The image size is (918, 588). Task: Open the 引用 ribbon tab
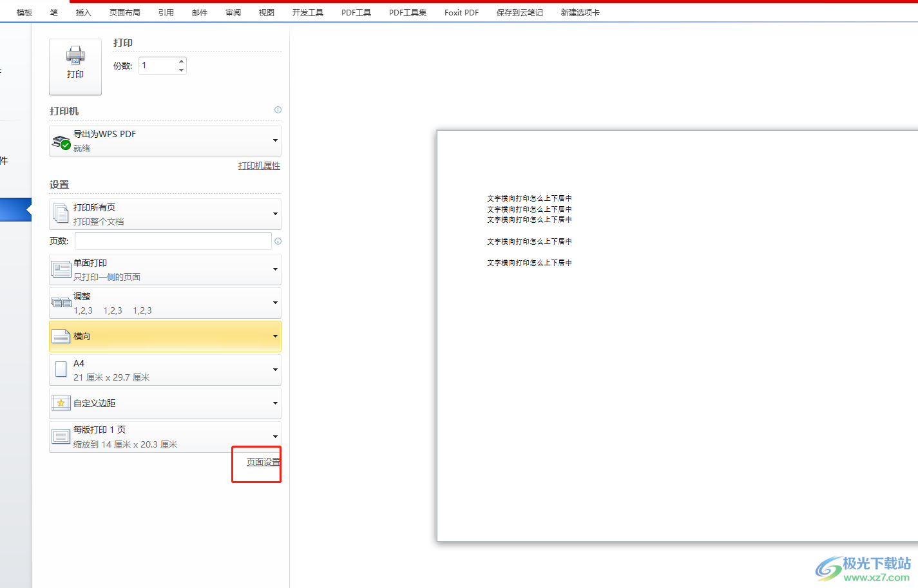click(166, 13)
